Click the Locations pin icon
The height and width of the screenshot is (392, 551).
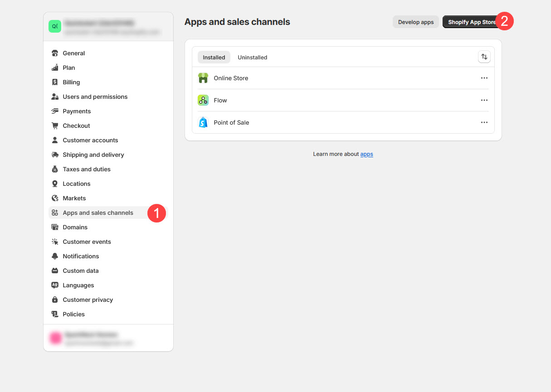[x=55, y=184]
